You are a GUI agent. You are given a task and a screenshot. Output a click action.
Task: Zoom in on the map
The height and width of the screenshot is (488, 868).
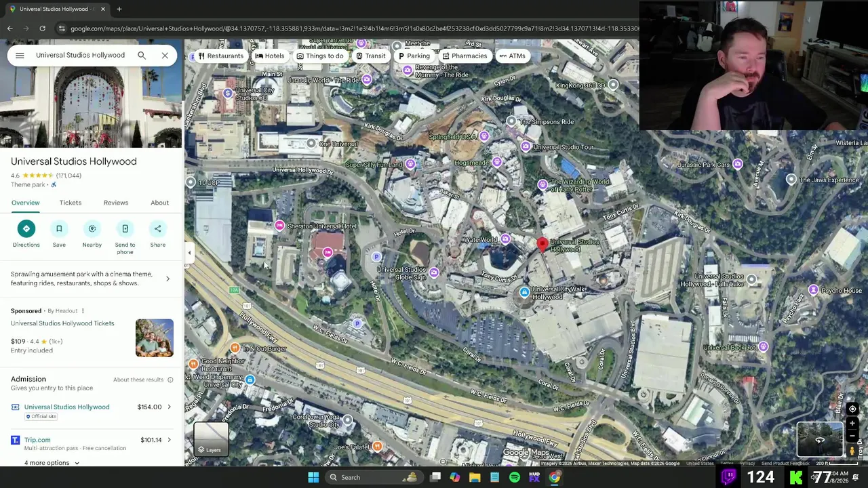click(x=852, y=424)
